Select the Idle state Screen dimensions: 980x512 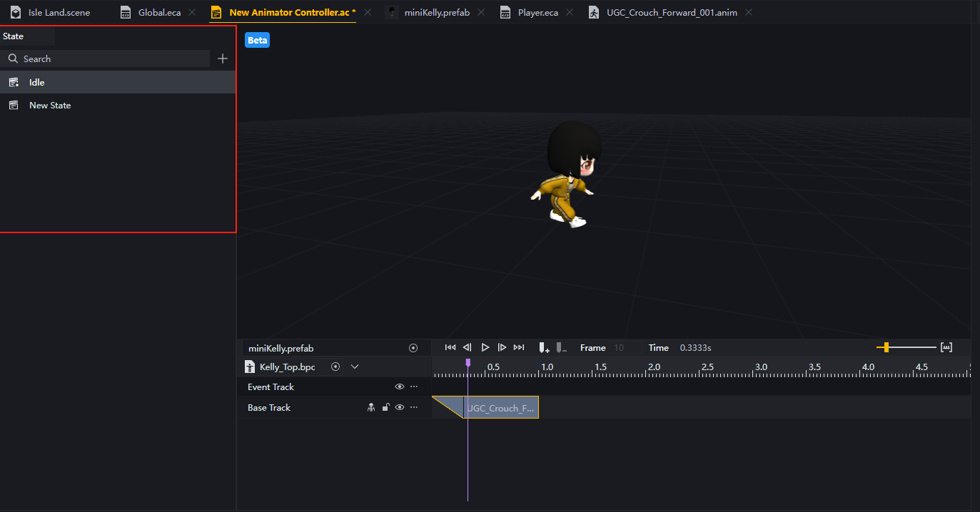[x=118, y=82]
